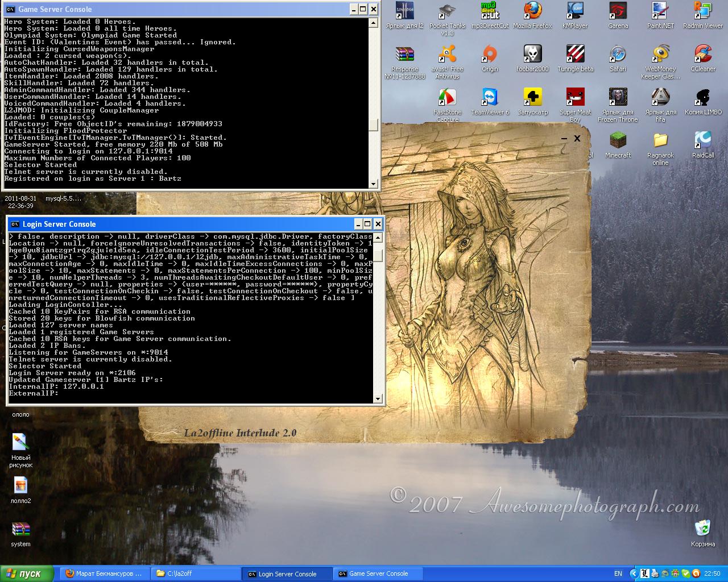Open the EN language indicator
Screen dimensions: 728x582
(618, 574)
